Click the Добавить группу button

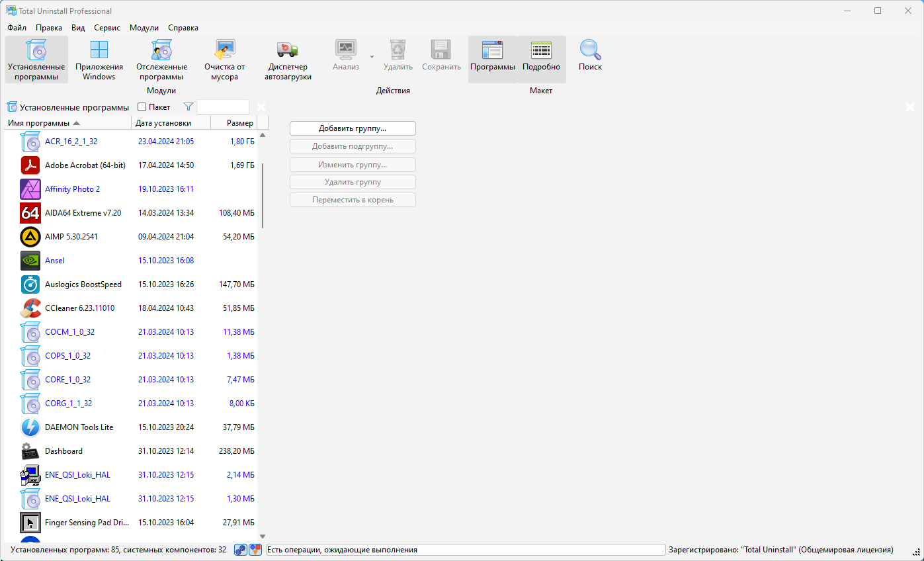353,128
